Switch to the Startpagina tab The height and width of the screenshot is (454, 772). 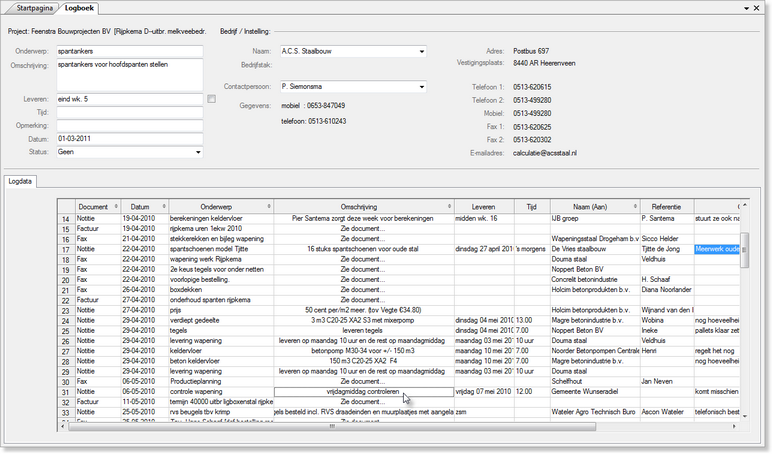[x=33, y=8]
